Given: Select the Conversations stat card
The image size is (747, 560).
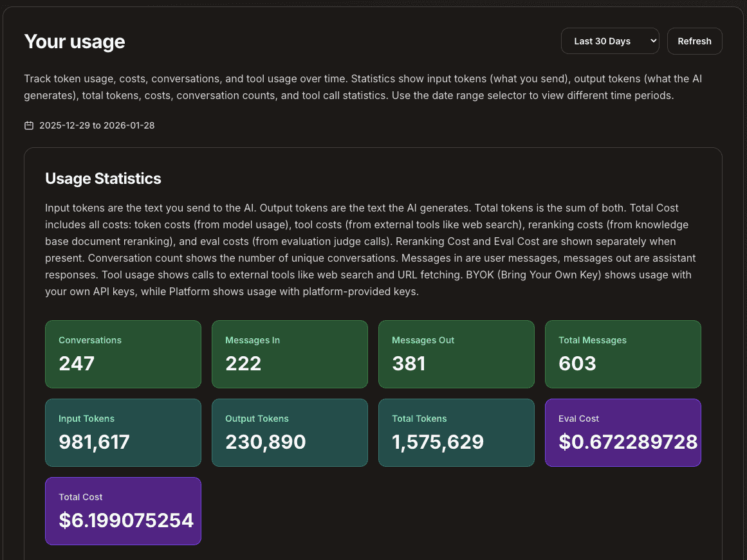Looking at the screenshot, I should [x=123, y=354].
